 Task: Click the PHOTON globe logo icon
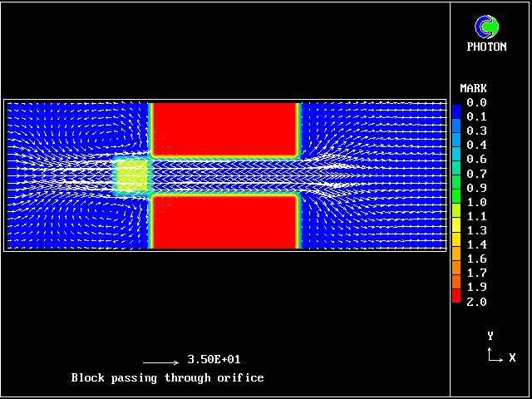[486, 27]
